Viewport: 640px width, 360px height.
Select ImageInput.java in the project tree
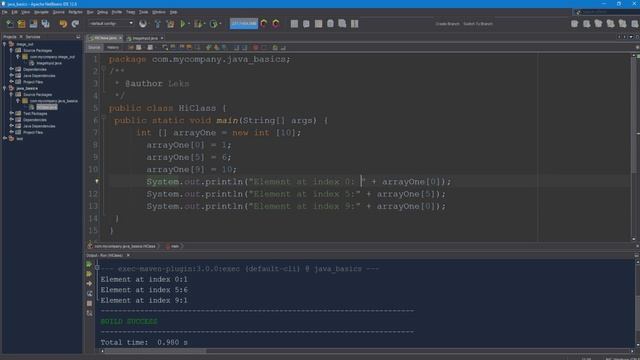(49, 63)
